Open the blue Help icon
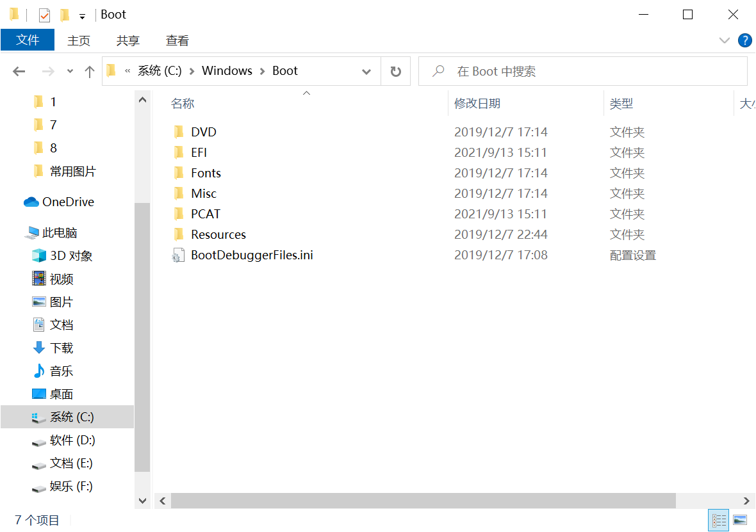Screen dimensions: 756x532 [x=744, y=40]
